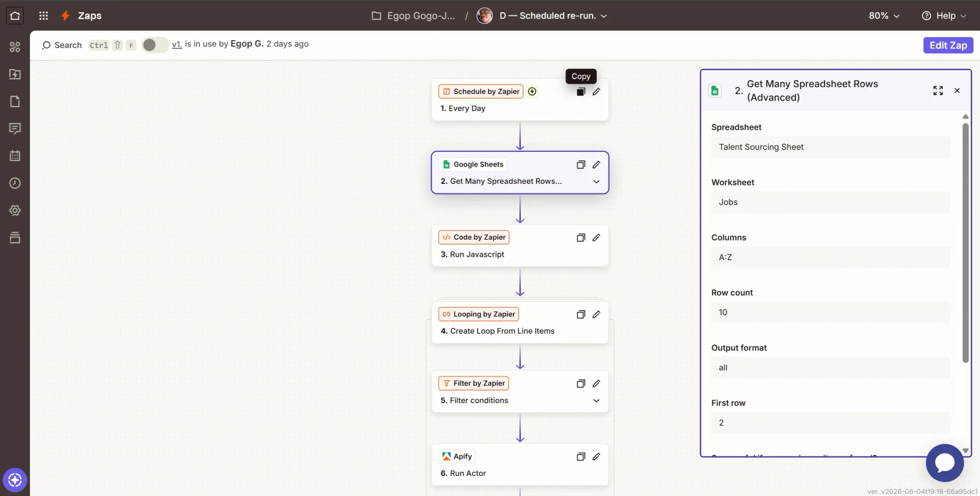This screenshot has height=496, width=980.
Task: Copy the Looping by Zapier step
Action: coord(581,315)
